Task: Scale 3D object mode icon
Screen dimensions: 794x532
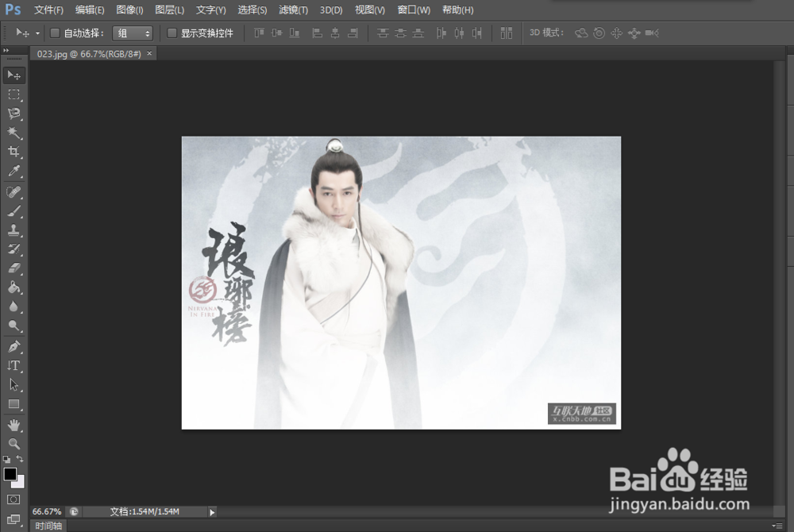Action: point(652,33)
